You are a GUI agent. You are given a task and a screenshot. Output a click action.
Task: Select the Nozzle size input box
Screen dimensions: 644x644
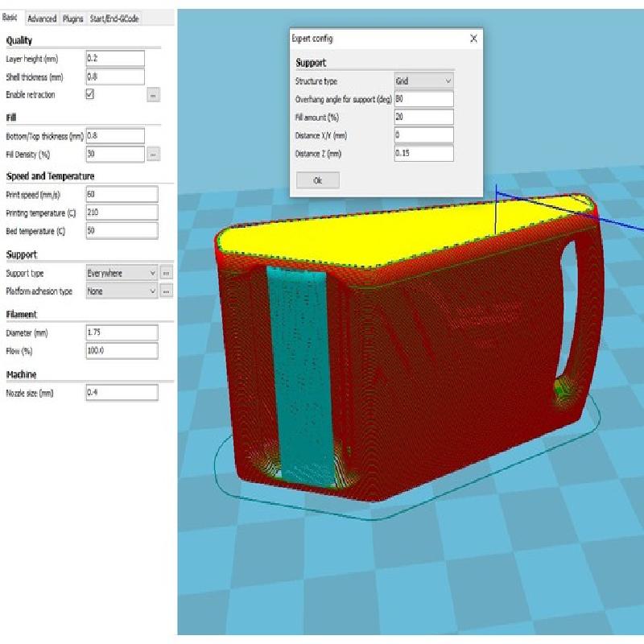click(121, 393)
